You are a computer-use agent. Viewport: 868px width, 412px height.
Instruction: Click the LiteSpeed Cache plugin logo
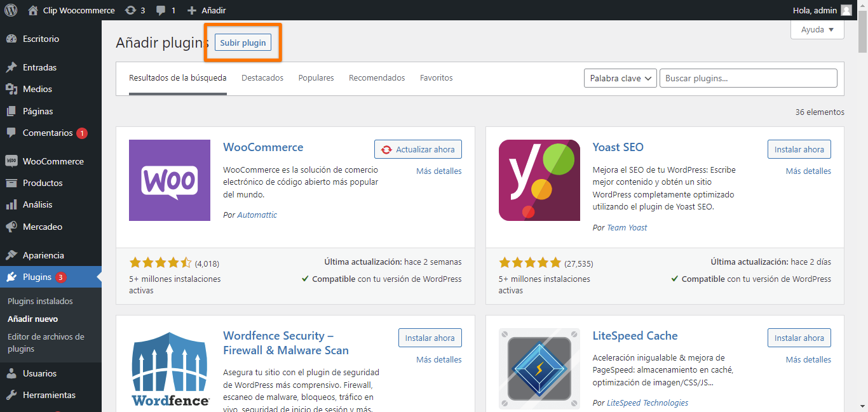click(539, 369)
